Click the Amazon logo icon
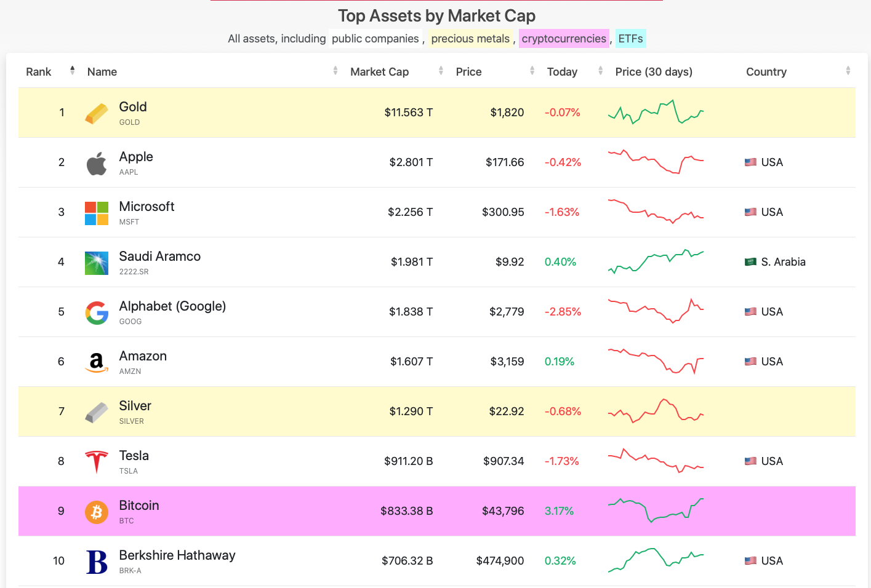Image resolution: width=871 pixels, height=588 pixels. click(x=97, y=362)
